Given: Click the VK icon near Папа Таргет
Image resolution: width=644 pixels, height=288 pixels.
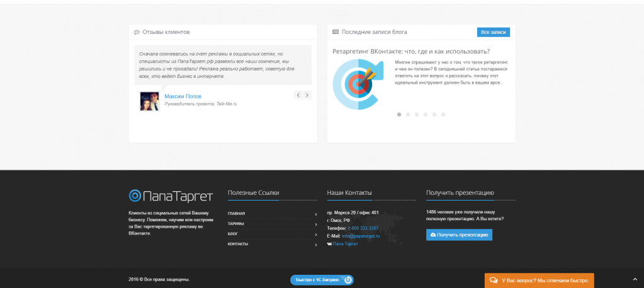Looking at the screenshot, I should click(330, 243).
